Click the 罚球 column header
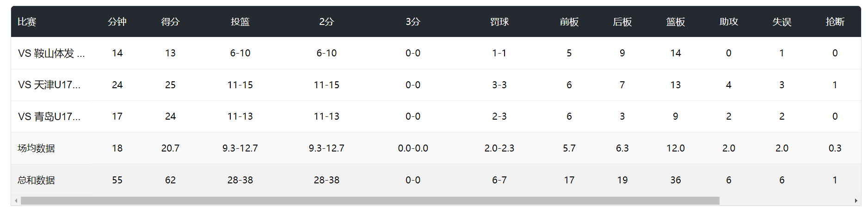This screenshot has height=218, width=868. (x=499, y=22)
